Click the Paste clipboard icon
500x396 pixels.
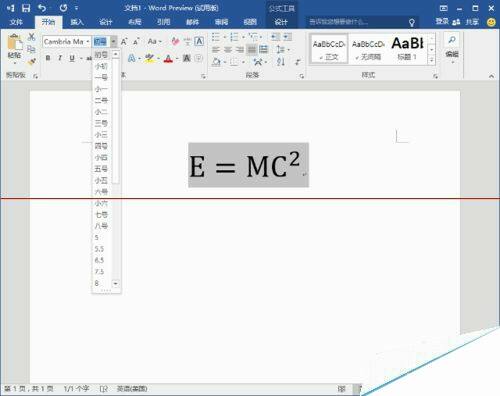[x=14, y=42]
